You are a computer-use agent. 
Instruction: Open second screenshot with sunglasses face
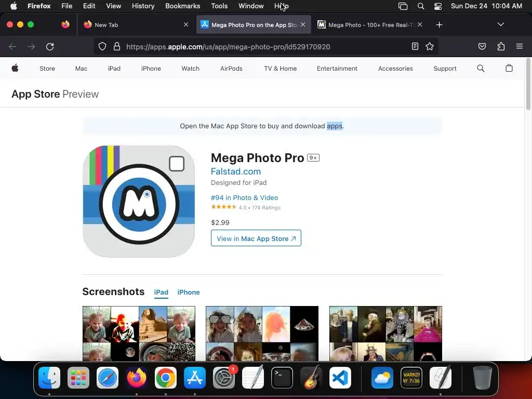[x=262, y=333]
